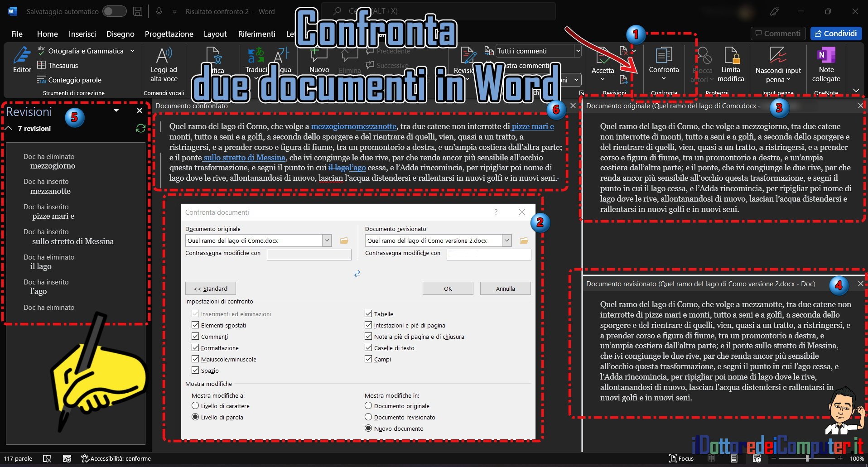
Task: Open the Commenti button
Action: pos(777,34)
